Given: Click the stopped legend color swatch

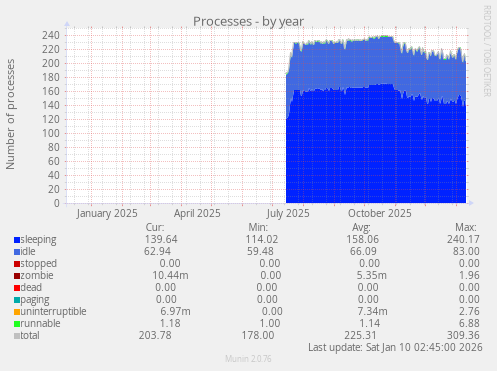Looking at the screenshot, I should pos(17,264).
